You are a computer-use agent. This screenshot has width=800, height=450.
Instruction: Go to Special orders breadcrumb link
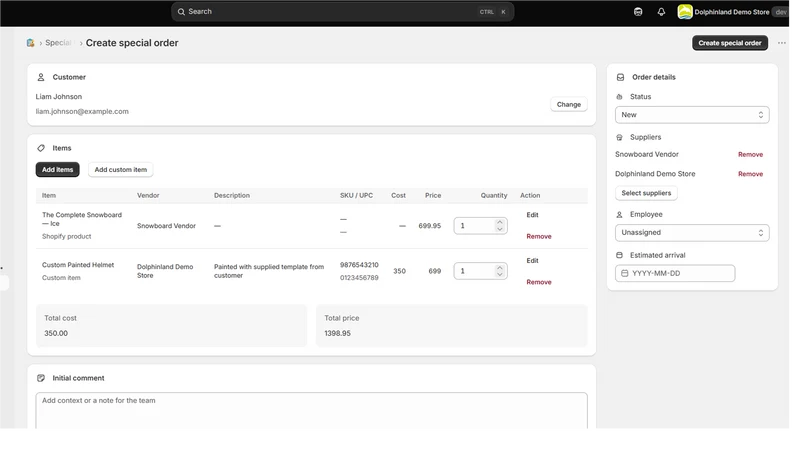pyautogui.click(x=58, y=43)
